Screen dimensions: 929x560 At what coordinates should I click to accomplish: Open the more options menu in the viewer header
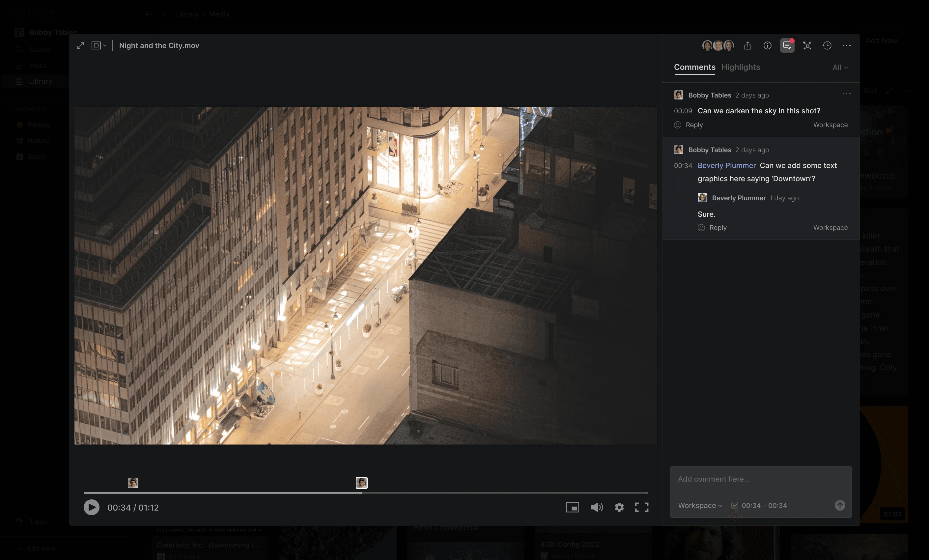[846, 46]
